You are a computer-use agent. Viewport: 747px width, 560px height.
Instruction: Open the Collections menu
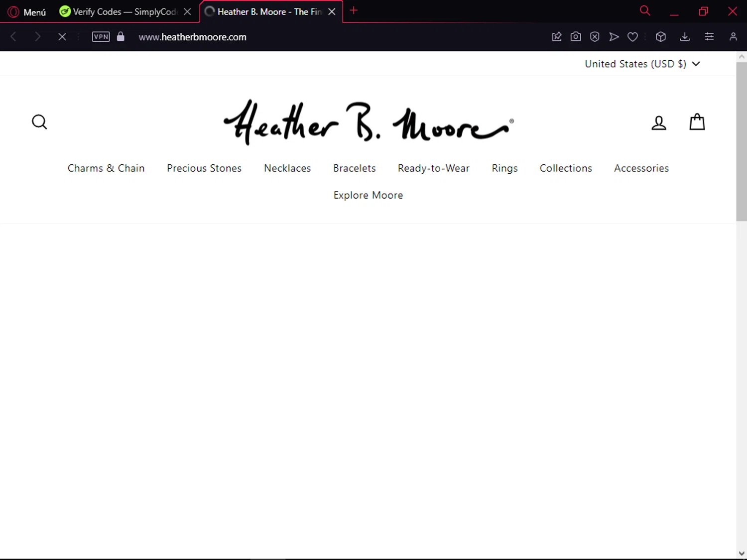[x=566, y=168]
